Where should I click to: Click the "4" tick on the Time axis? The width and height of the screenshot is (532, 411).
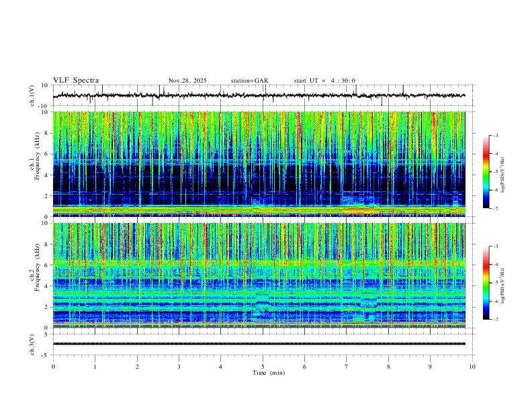[x=220, y=367]
